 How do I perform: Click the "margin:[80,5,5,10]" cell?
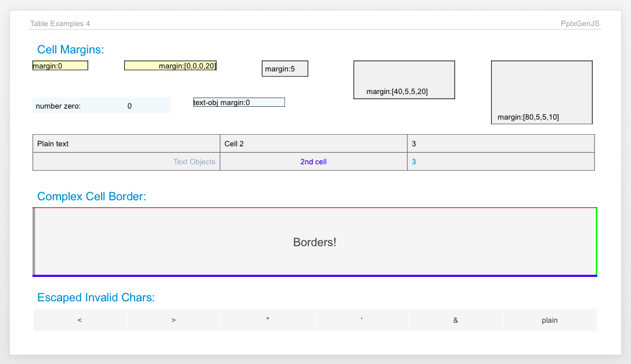(542, 92)
